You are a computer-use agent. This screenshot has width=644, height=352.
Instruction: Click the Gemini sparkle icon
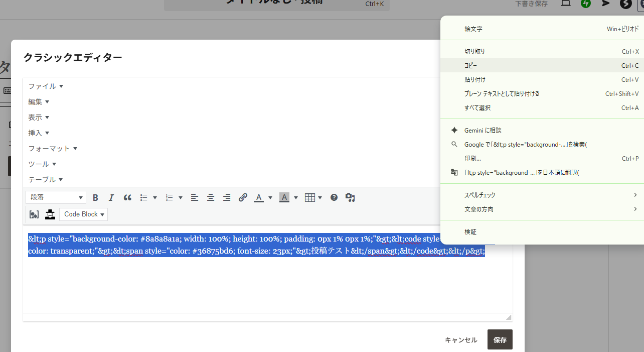pos(454,130)
